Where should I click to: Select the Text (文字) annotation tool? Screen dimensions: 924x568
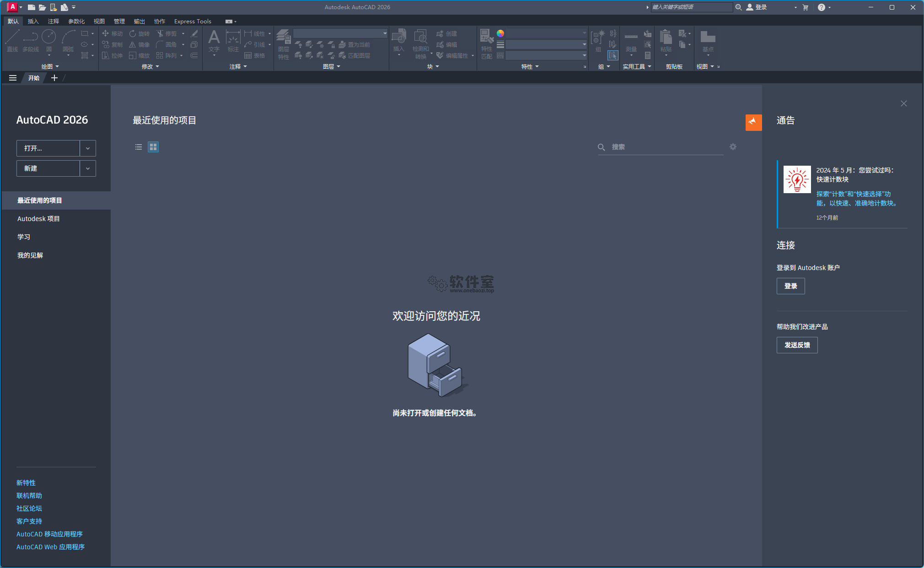pyautogui.click(x=214, y=41)
